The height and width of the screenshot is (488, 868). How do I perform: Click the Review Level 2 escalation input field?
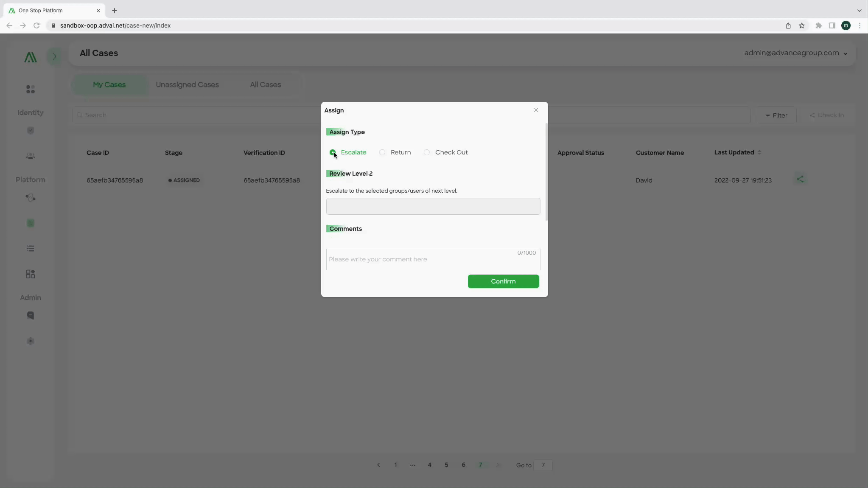(433, 206)
